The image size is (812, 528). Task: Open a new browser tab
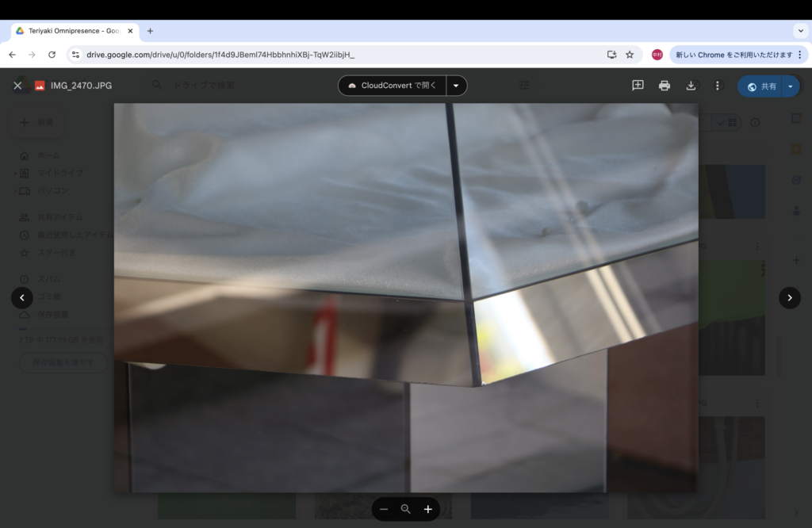150,31
